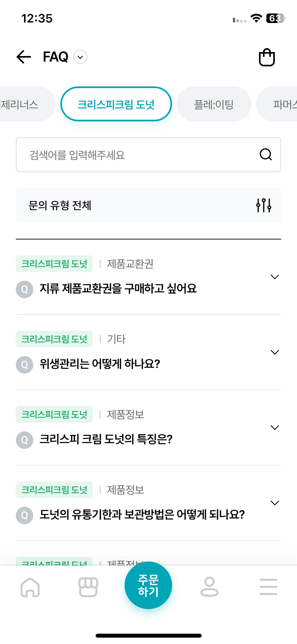Tap the back arrow icon
297x644 pixels.
24,57
